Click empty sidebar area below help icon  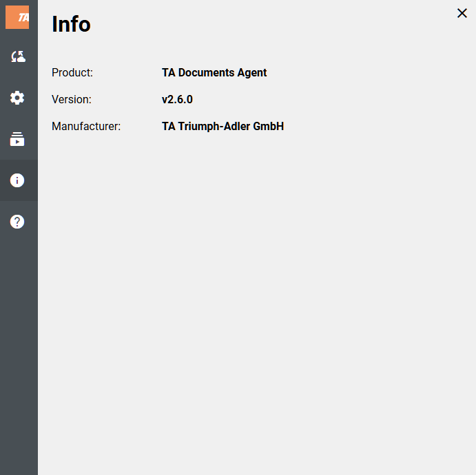pos(19,344)
